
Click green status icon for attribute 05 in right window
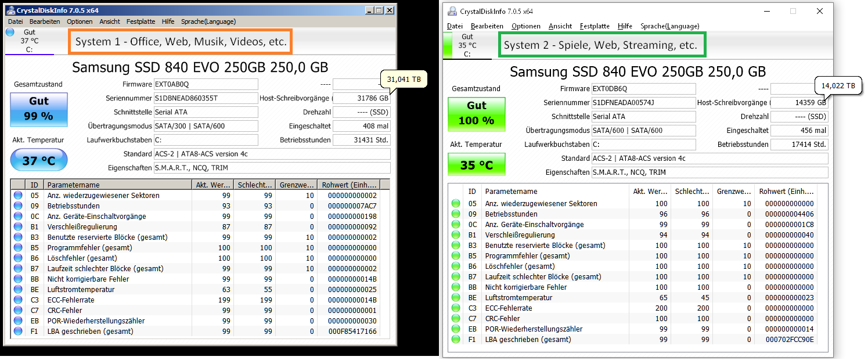tap(456, 204)
